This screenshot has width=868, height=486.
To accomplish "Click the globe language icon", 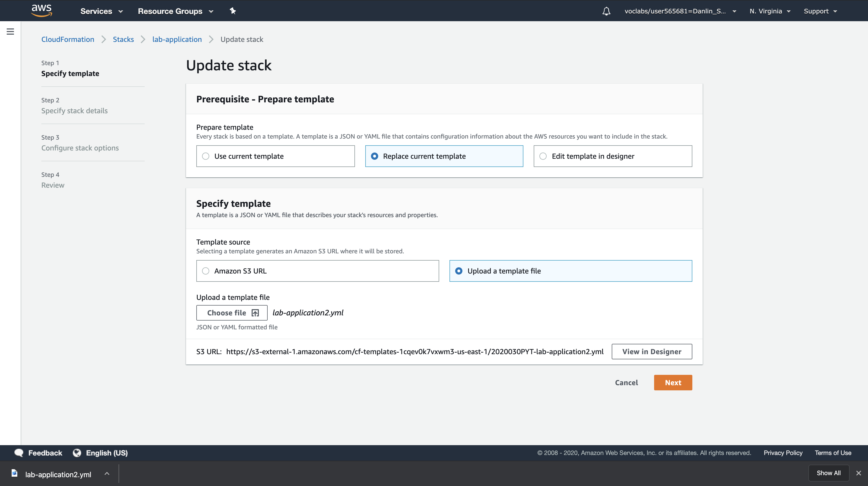I will (77, 453).
